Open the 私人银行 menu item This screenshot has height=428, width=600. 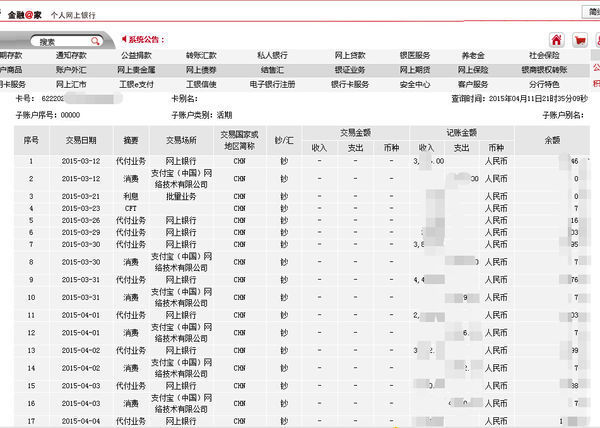coord(272,55)
